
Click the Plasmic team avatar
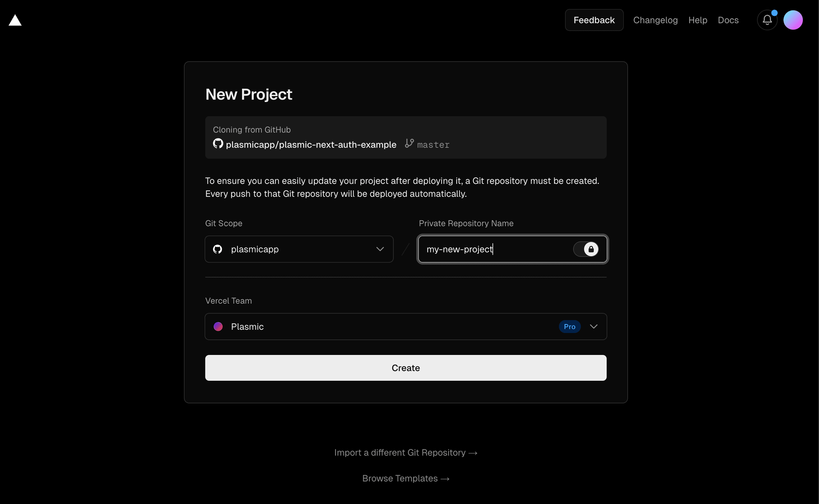tap(218, 327)
